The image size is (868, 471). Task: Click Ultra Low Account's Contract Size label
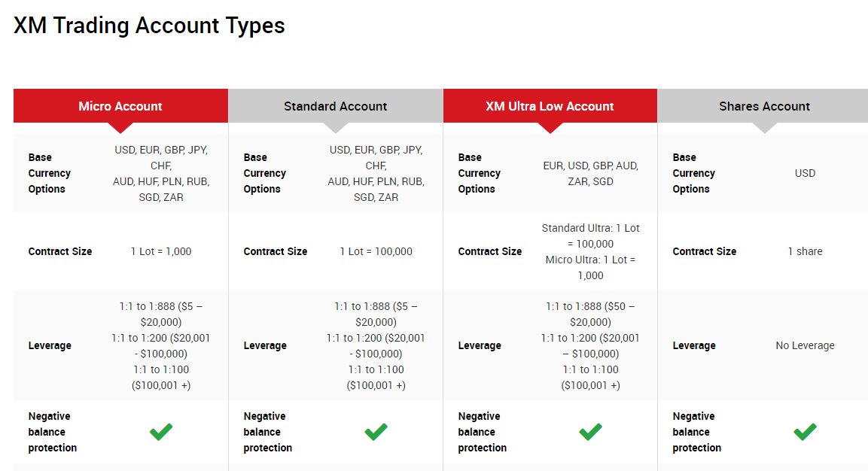(490, 251)
